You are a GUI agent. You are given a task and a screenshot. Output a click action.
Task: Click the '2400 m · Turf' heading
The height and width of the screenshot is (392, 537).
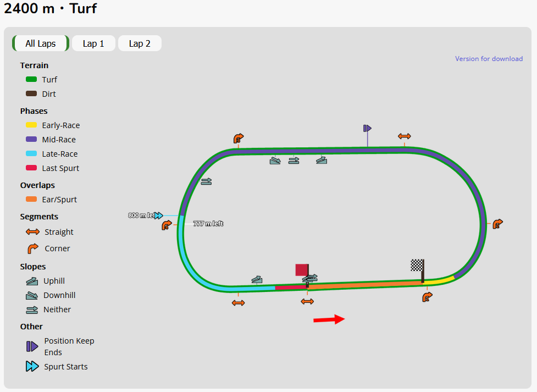point(51,8)
